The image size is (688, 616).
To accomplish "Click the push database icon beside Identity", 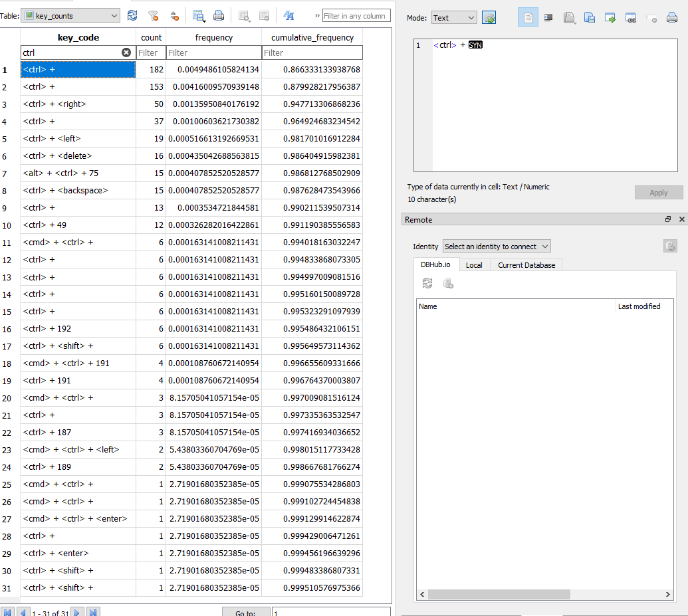I will (670, 246).
